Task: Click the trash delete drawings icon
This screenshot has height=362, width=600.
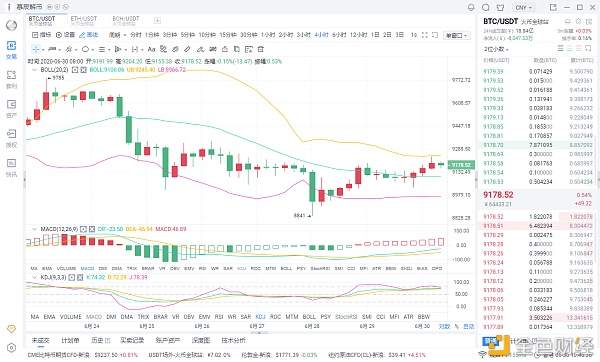Action: point(261,49)
